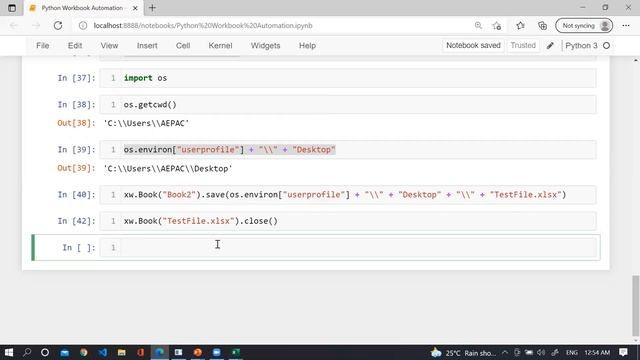This screenshot has height=360, width=640.
Task: Go back in browser history
Action: [x=13, y=26]
